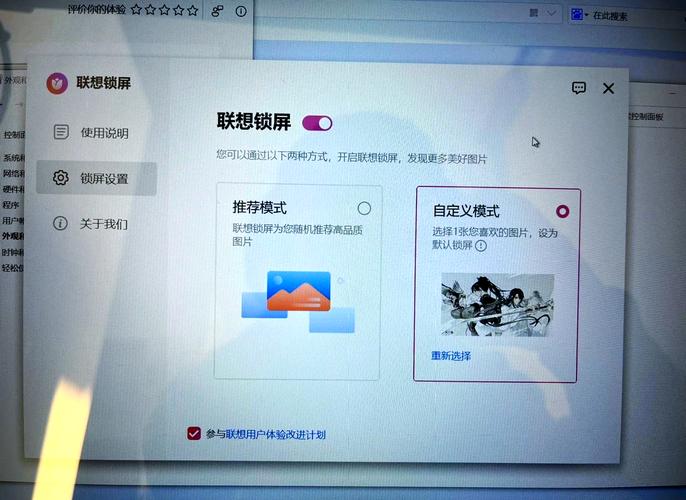The width and height of the screenshot is (686, 500).
Task: Close the 联想锁屏 window
Action: (609, 89)
